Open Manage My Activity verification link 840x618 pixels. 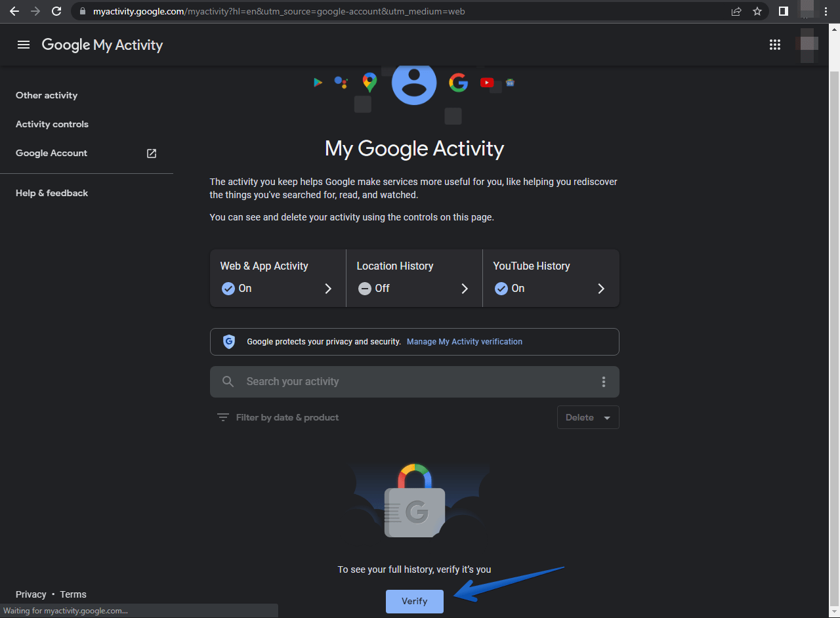point(465,342)
